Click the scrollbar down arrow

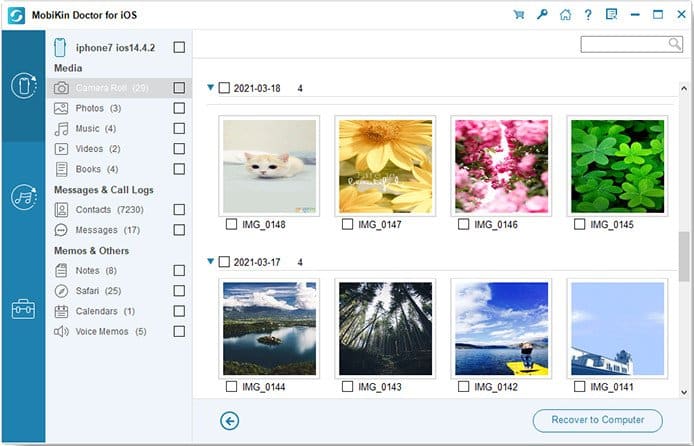coord(684,392)
